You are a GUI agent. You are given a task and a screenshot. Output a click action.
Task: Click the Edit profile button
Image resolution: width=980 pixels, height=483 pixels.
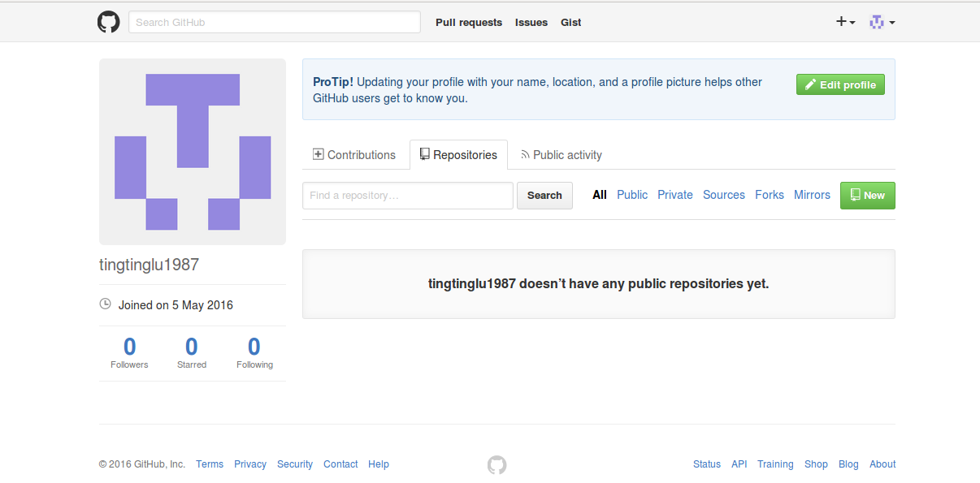(x=840, y=84)
